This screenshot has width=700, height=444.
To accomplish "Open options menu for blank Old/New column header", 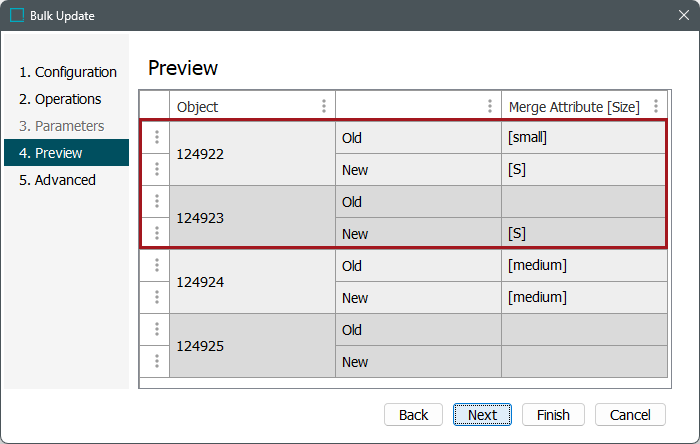I will click(489, 106).
